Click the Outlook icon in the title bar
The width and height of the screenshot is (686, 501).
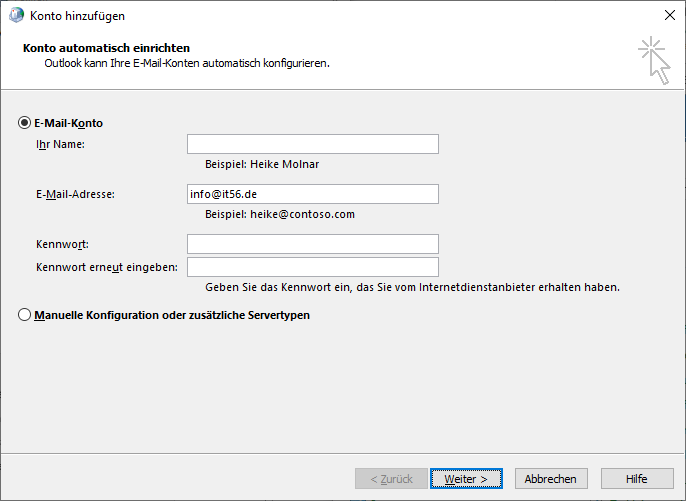16,15
